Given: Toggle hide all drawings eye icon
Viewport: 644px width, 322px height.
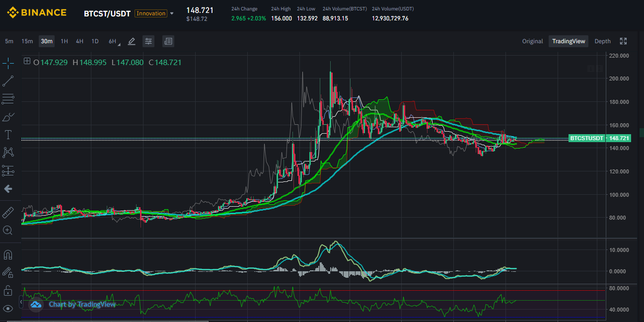Looking at the screenshot, I should pyautogui.click(x=8, y=309).
